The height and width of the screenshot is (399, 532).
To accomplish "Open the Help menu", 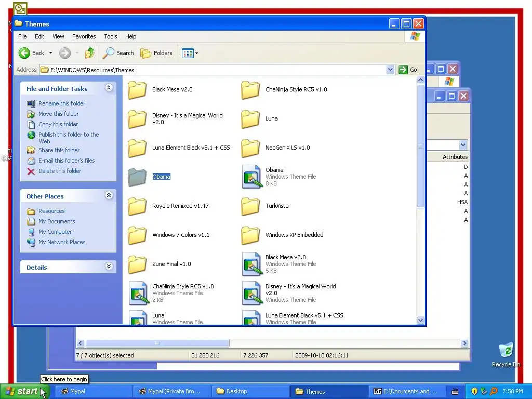I will pyautogui.click(x=130, y=36).
